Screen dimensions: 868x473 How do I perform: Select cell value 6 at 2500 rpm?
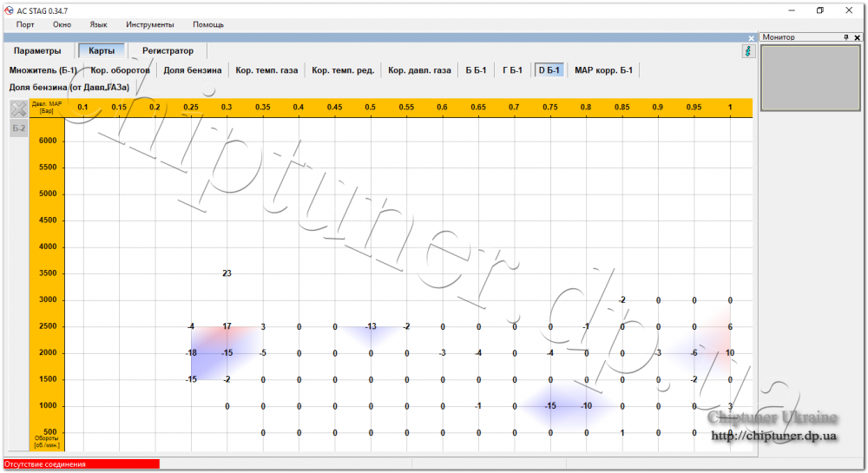click(x=730, y=326)
